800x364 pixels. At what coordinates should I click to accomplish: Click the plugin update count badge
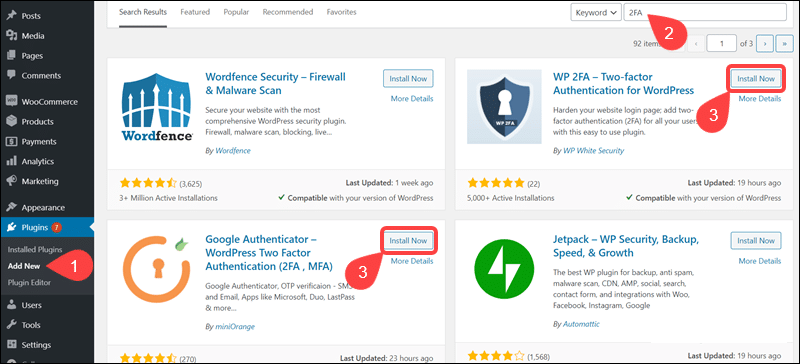pos(56,228)
